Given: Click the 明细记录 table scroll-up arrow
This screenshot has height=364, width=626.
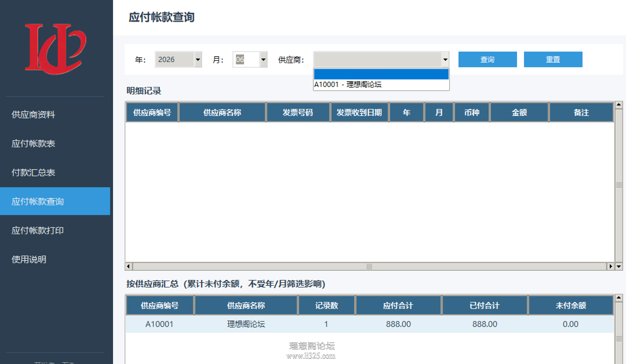Looking at the screenshot, I should click(619, 105).
